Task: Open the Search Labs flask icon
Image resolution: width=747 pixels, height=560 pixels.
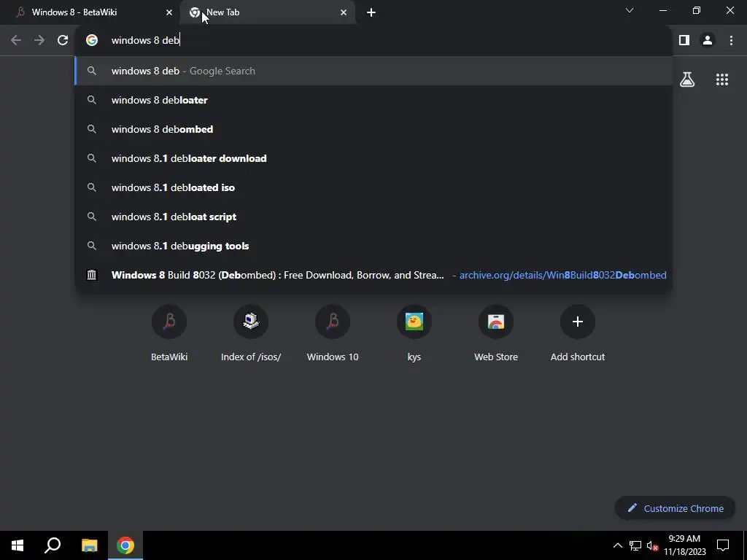Action: tap(687, 79)
